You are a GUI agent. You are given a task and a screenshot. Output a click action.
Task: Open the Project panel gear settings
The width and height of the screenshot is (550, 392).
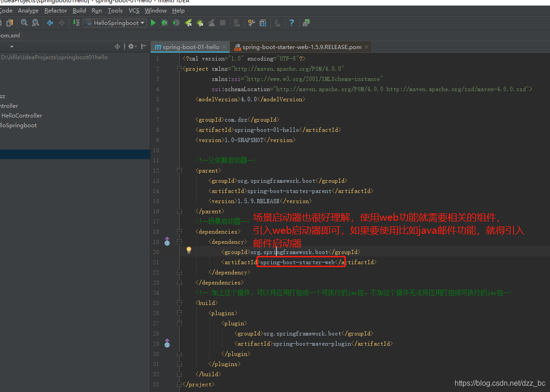132,46
